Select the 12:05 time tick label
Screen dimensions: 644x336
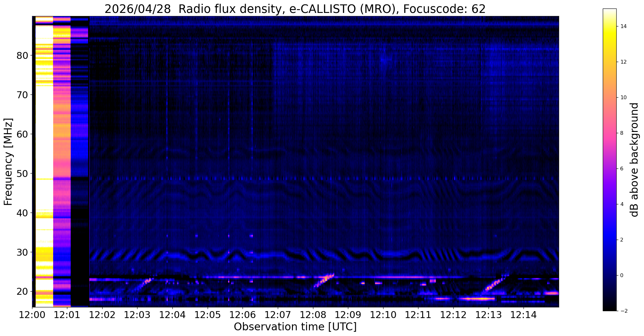coord(207,315)
